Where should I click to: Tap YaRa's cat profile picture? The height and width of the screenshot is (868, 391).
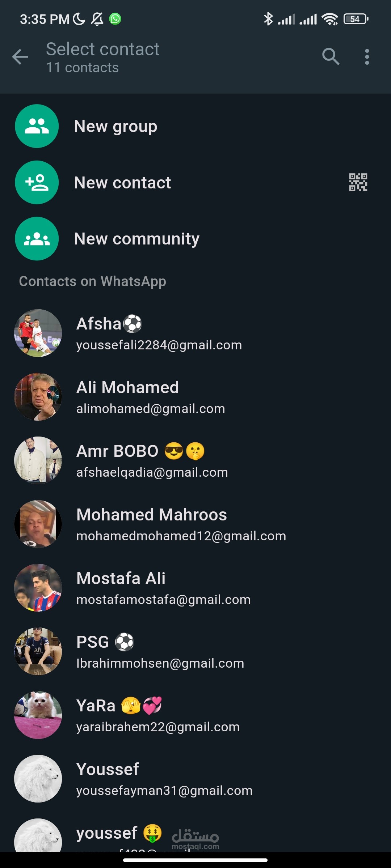tap(38, 715)
